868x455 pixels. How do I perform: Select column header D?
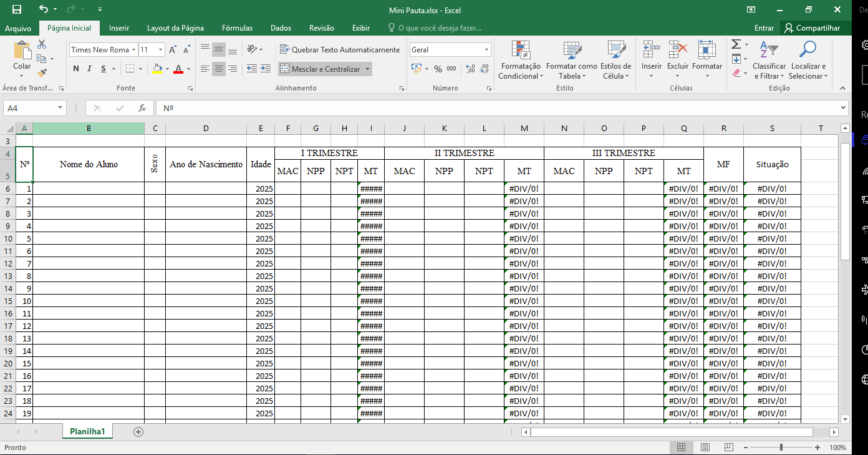tap(206, 129)
